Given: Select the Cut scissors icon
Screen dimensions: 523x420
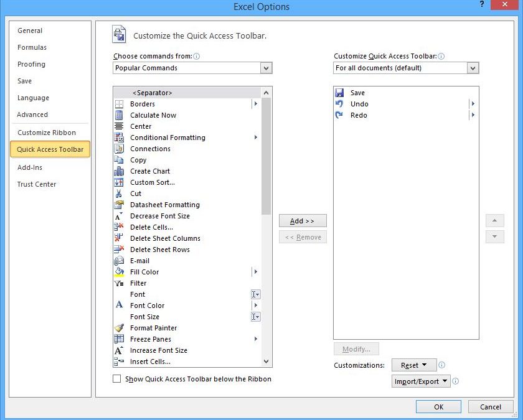Looking at the screenshot, I should (119, 194).
